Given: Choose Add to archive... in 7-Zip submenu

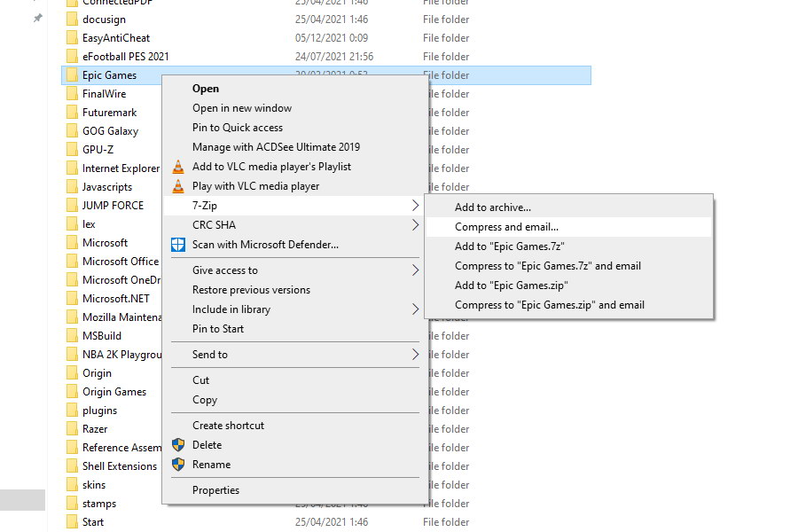Looking at the screenshot, I should pos(493,207).
